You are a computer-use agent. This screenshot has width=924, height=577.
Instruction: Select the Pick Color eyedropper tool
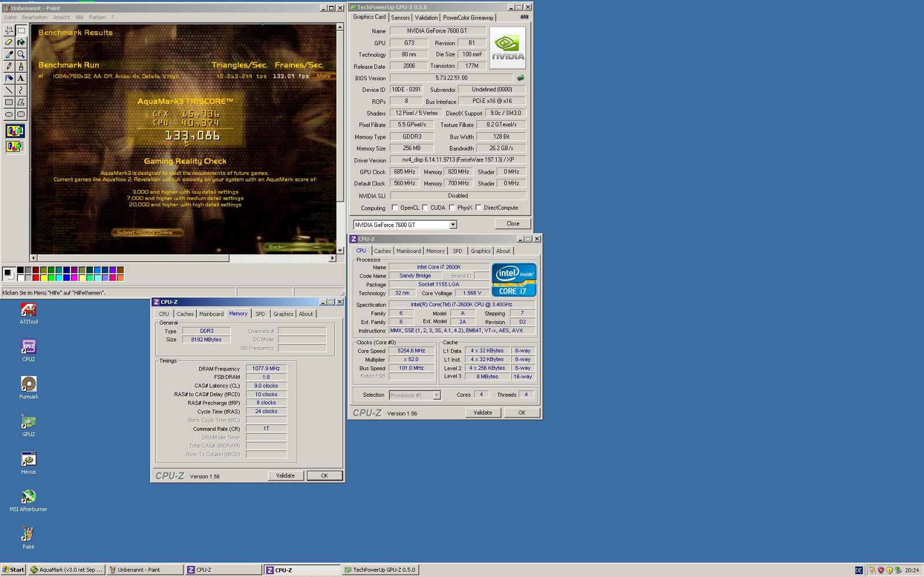(x=9, y=54)
